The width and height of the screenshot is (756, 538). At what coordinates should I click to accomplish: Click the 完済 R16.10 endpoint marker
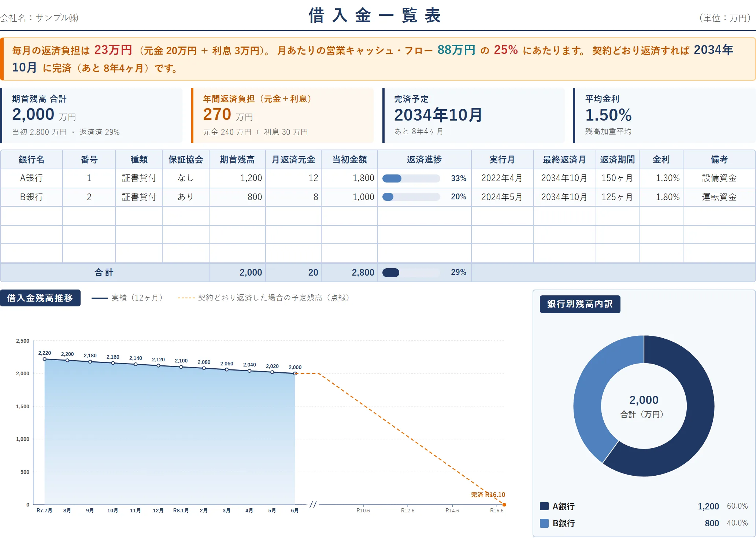(504, 505)
